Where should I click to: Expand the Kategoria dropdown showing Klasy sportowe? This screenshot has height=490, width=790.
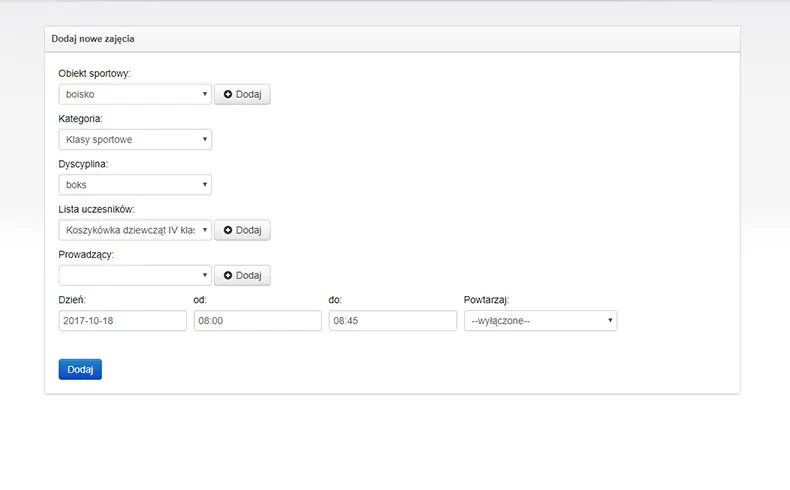click(x=135, y=140)
